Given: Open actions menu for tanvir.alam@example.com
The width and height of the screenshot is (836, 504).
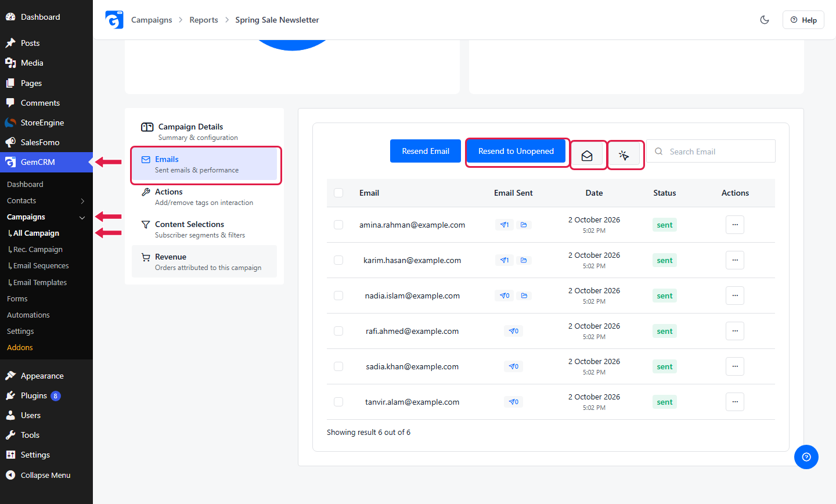Looking at the screenshot, I should [x=735, y=402].
